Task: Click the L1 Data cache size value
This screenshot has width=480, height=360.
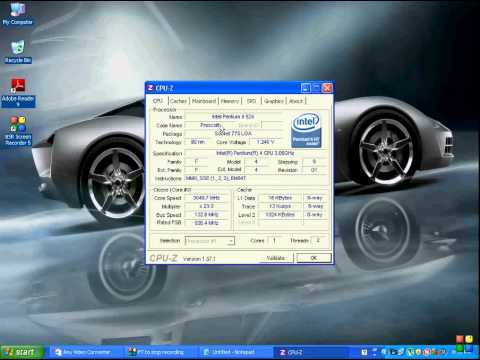Action: click(280, 198)
